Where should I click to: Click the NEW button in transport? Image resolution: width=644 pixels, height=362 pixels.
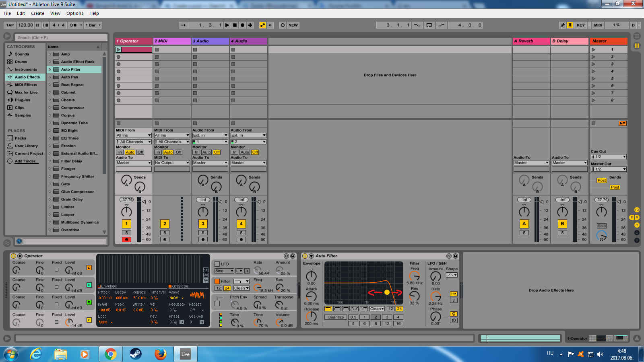tap(293, 25)
